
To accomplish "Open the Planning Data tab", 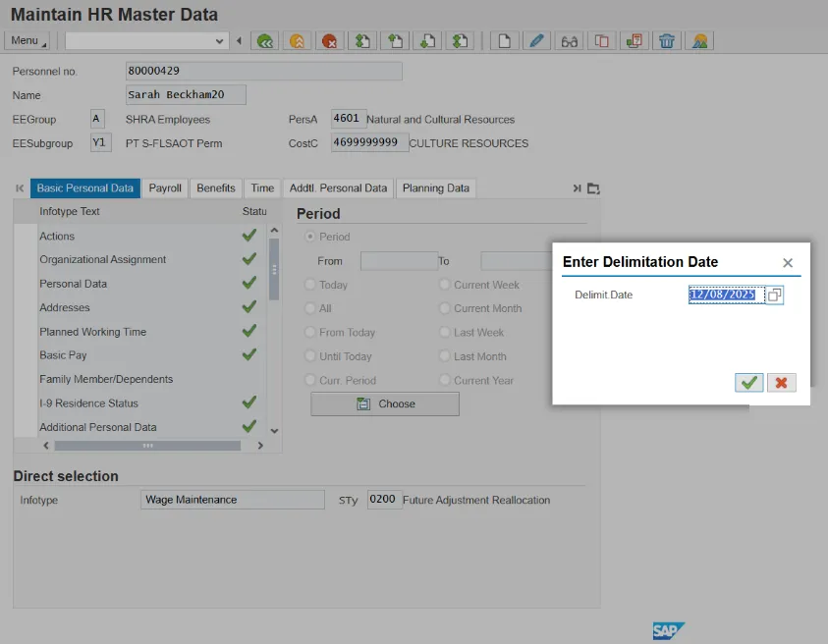I will [x=435, y=188].
